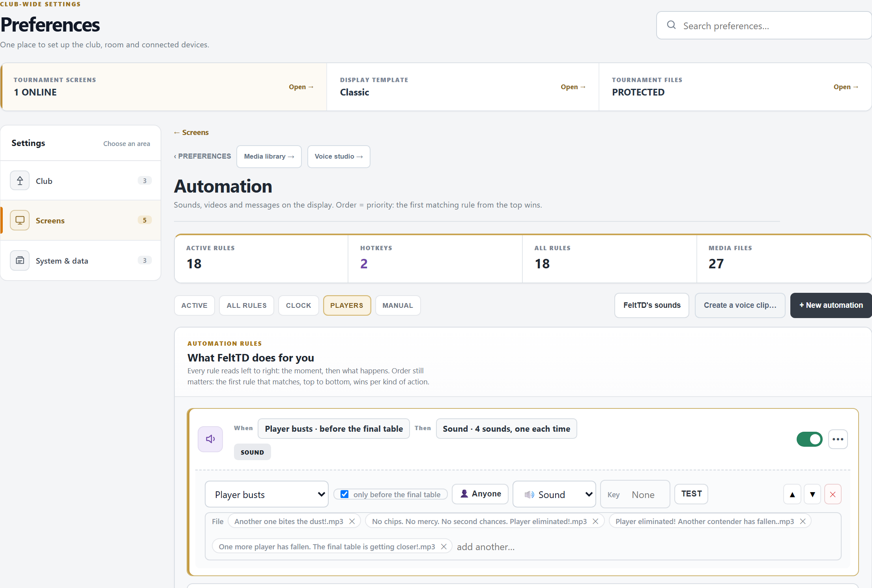The height and width of the screenshot is (588, 872).
Task: Select the MANUAL filter tab
Action: pyautogui.click(x=398, y=305)
